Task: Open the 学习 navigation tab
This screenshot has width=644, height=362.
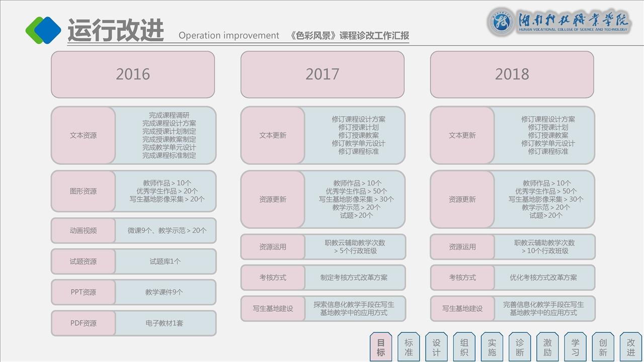Action: (575, 347)
